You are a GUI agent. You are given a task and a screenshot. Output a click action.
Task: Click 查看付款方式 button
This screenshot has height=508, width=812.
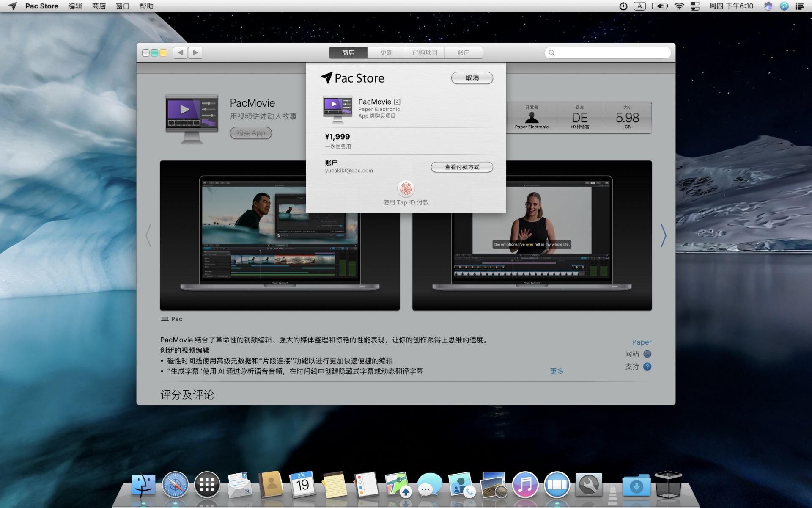(x=462, y=167)
